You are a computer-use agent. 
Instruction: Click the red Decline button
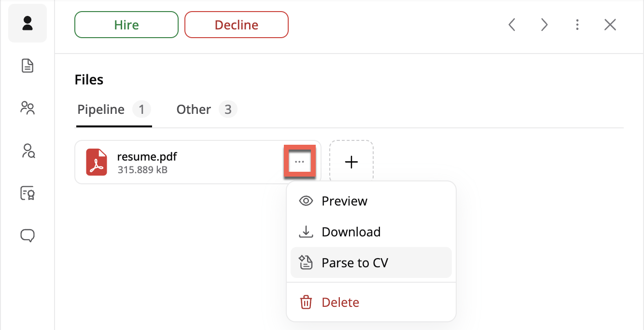click(237, 25)
